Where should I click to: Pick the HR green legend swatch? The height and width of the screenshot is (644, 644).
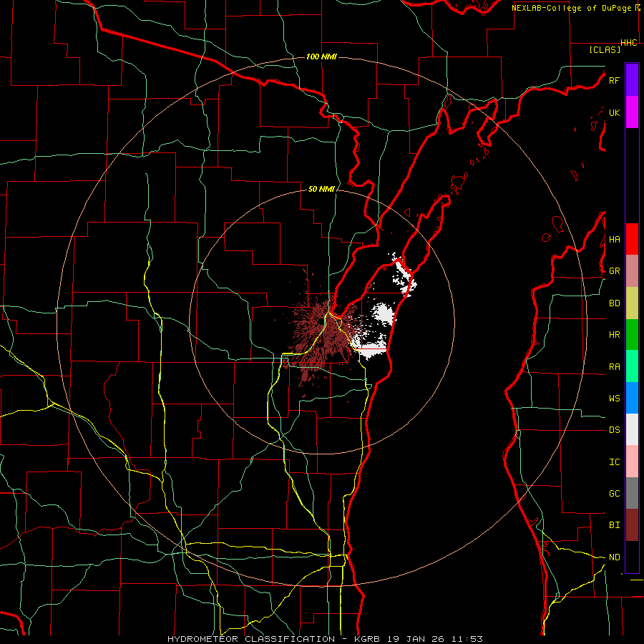(x=632, y=335)
